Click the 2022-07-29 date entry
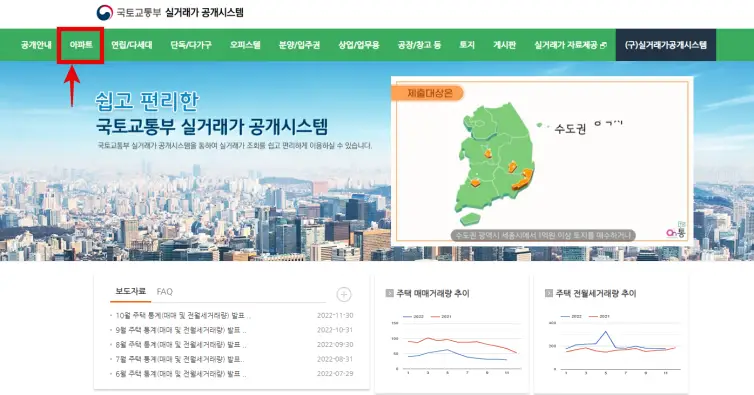This screenshot has width=754, height=395. [335, 373]
